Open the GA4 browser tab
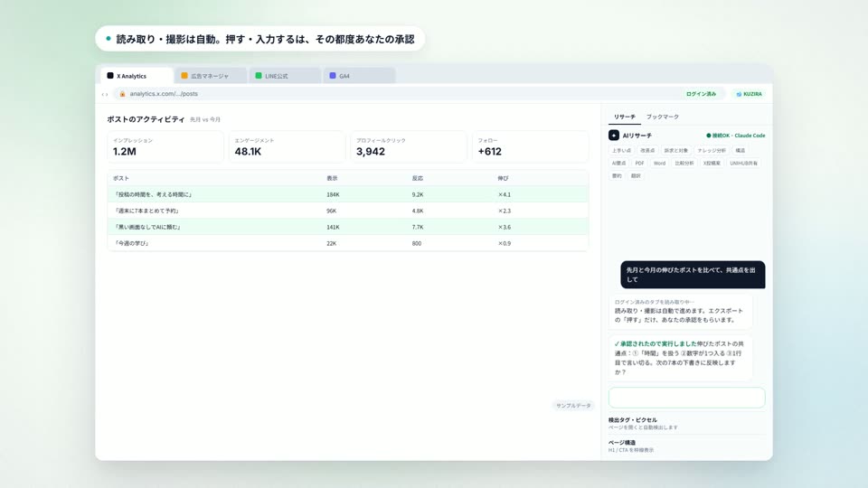 [x=359, y=76]
